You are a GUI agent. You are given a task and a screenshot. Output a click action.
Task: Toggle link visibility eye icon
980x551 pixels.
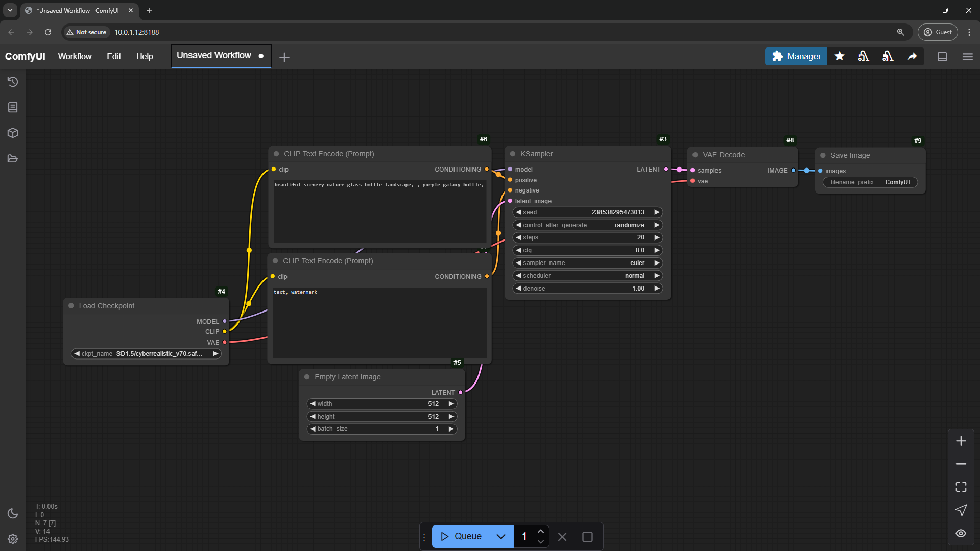pos(961,533)
